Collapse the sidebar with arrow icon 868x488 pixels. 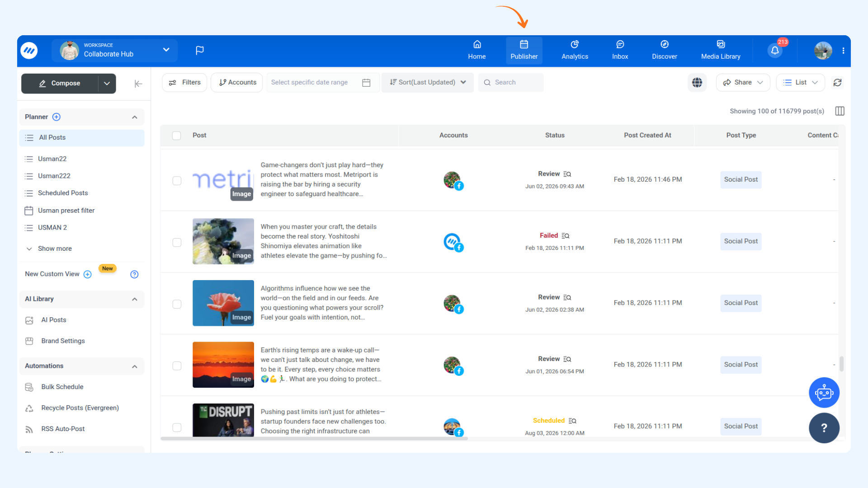tap(138, 84)
